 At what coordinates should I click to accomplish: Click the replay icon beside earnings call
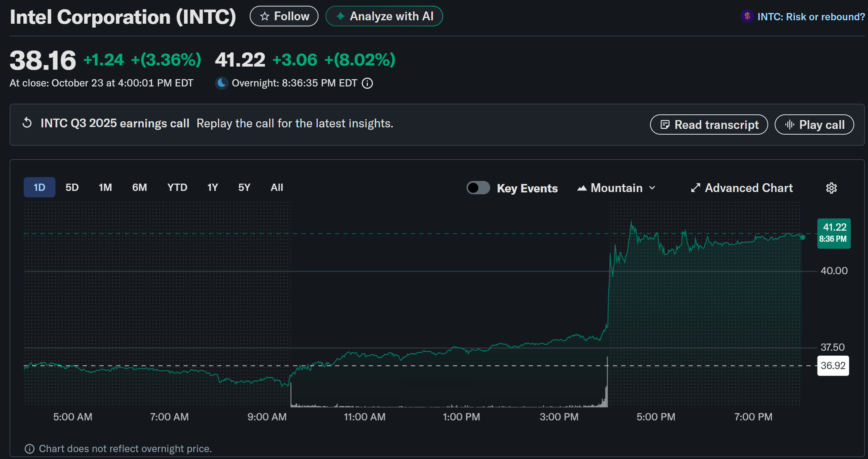click(x=27, y=123)
